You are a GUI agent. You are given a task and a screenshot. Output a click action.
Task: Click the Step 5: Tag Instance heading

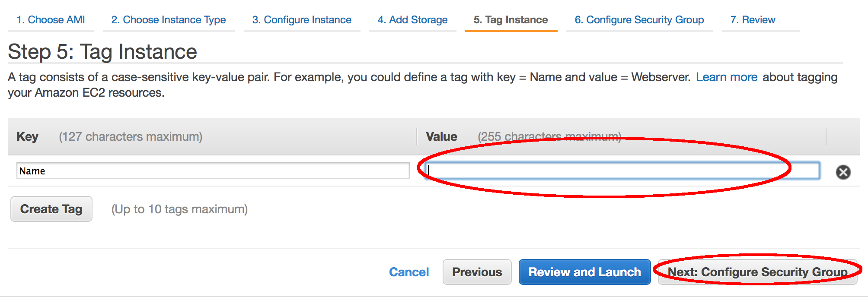[102, 52]
